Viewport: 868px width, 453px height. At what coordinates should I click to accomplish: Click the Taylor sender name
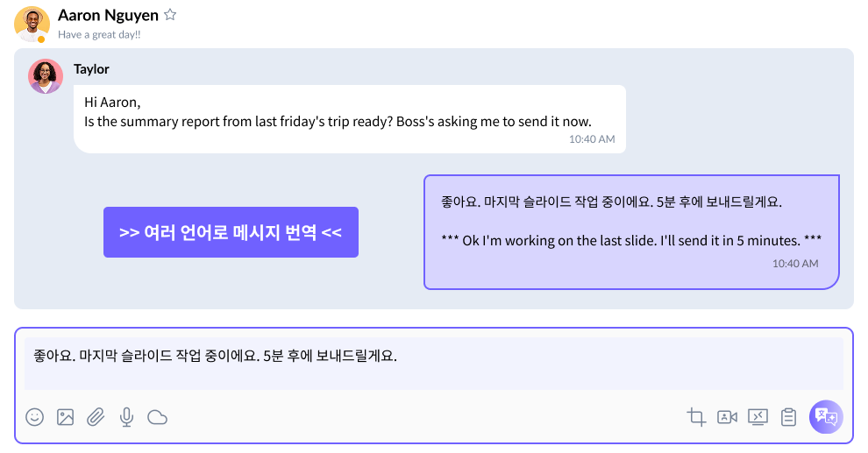[x=91, y=69]
